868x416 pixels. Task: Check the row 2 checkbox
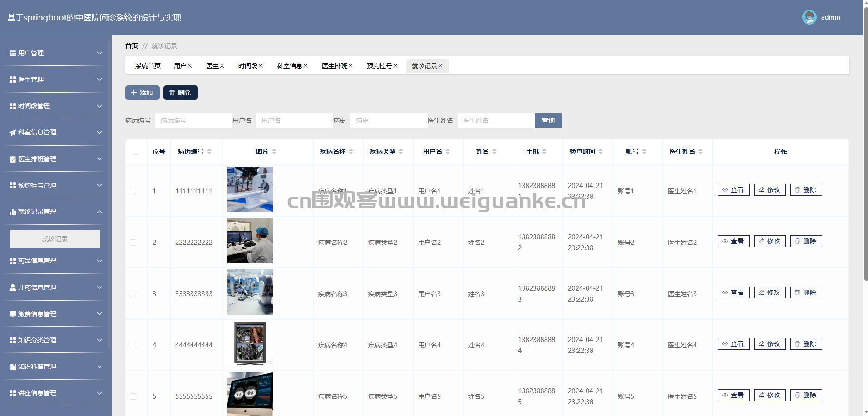133,243
